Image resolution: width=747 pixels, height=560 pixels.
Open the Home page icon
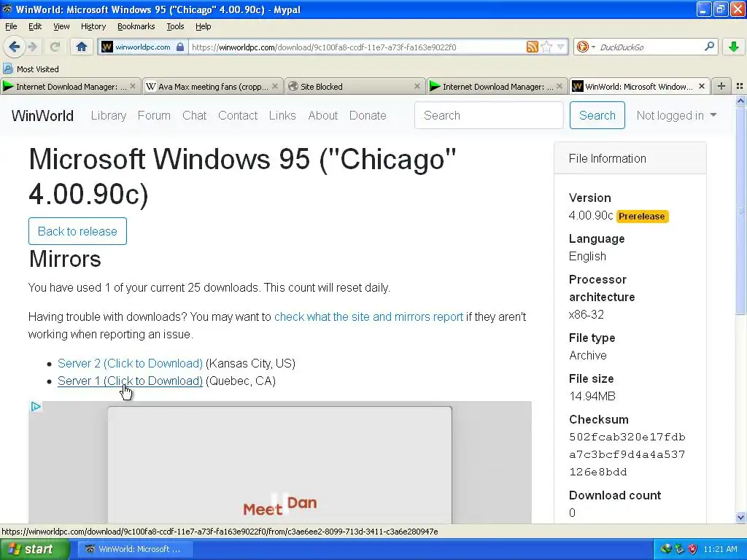click(82, 47)
